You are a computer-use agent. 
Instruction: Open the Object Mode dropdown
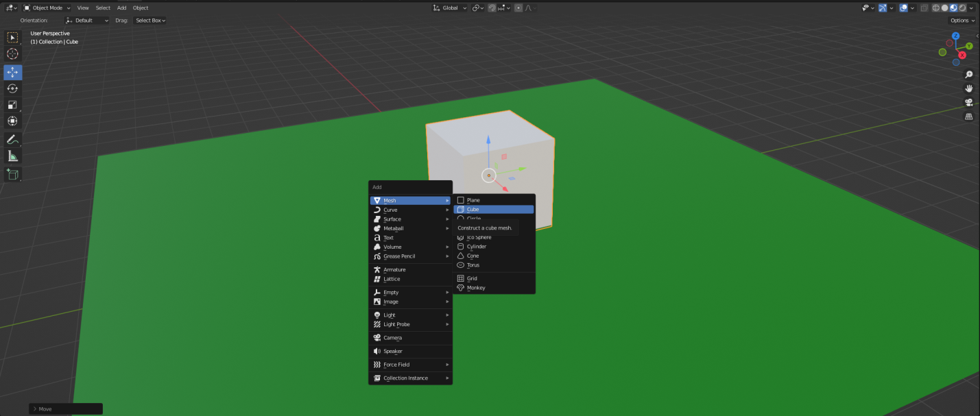[47, 8]
